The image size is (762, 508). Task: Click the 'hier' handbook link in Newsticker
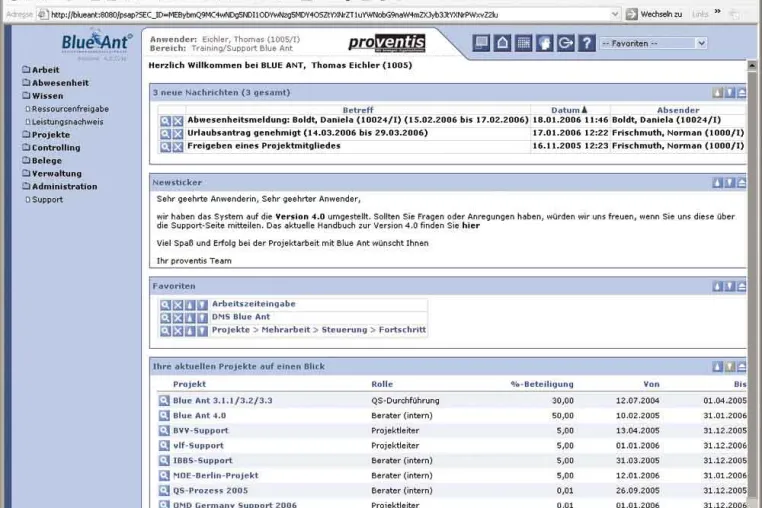470,226
